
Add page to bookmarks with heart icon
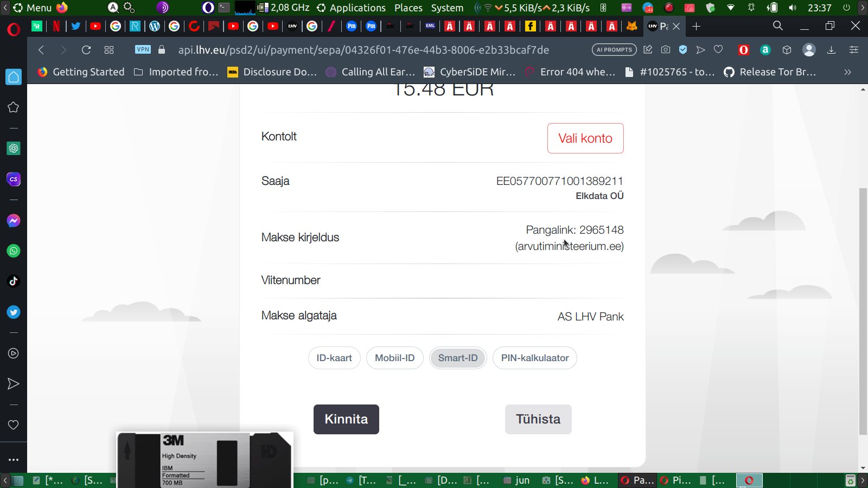click(718, 50)
